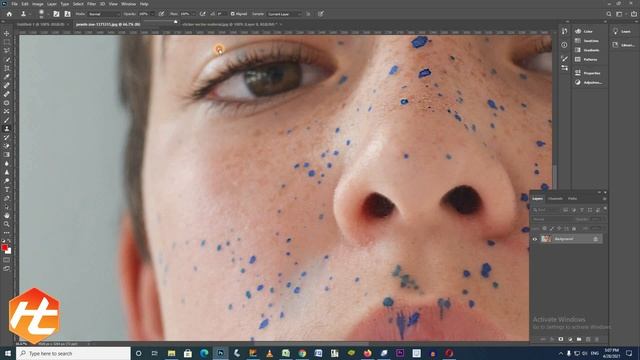Click the Share icon at top right
Viewport: 640px width, 360px height.
pyautogui.click(x=633, y=14)
